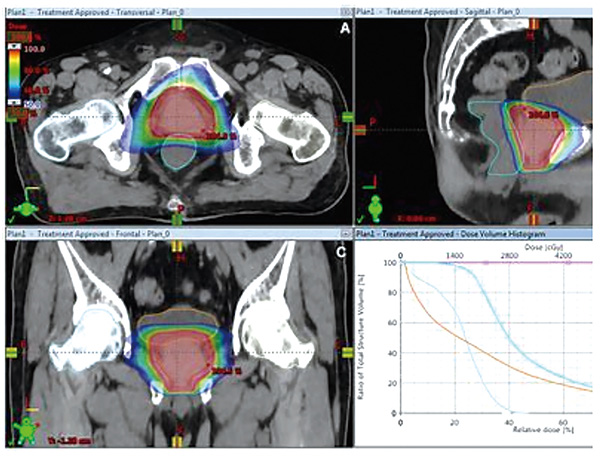Click the Ratio of Total Structure Volume axis label
The image size is (600, 456).
(x=360, y=337)
